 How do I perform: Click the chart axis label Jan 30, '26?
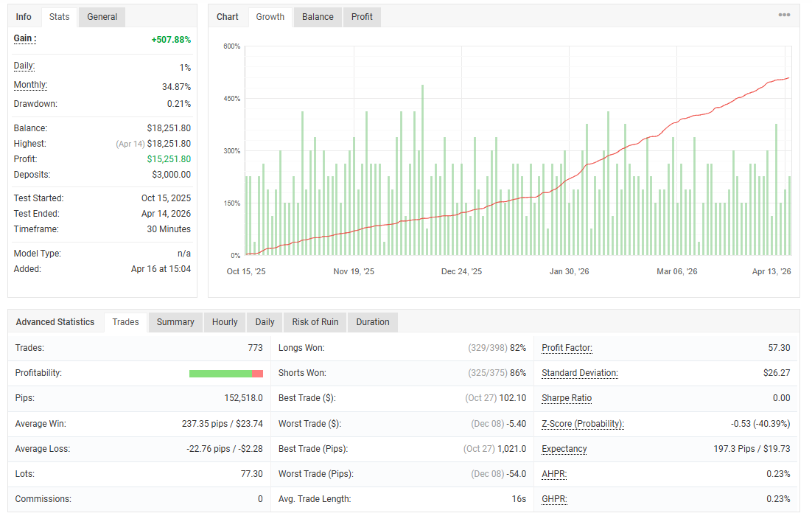point(569,271)
